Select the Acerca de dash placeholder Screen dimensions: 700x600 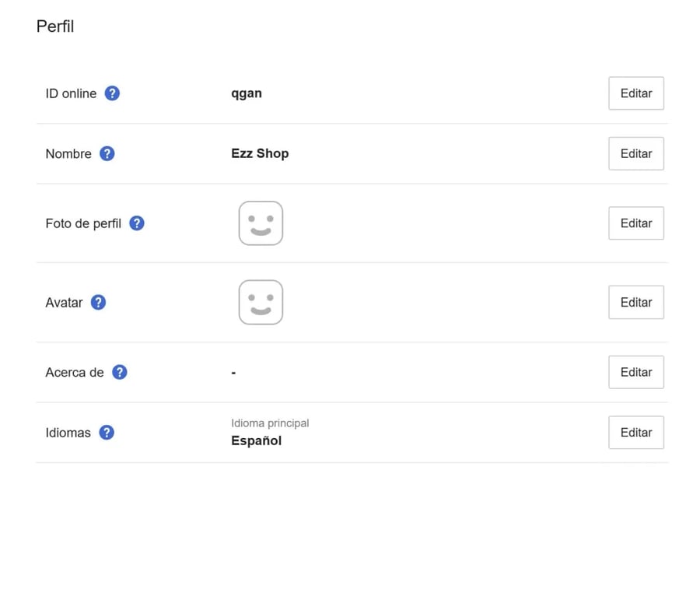click(233, 373)
